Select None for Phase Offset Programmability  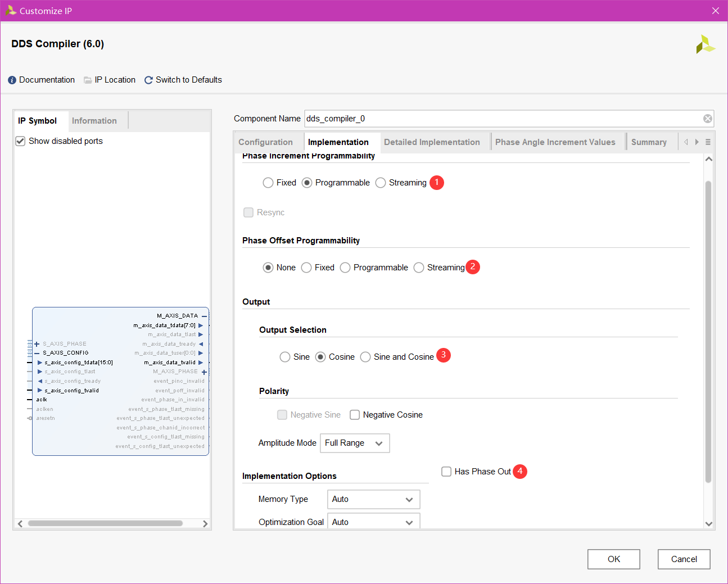click(268, 268)
